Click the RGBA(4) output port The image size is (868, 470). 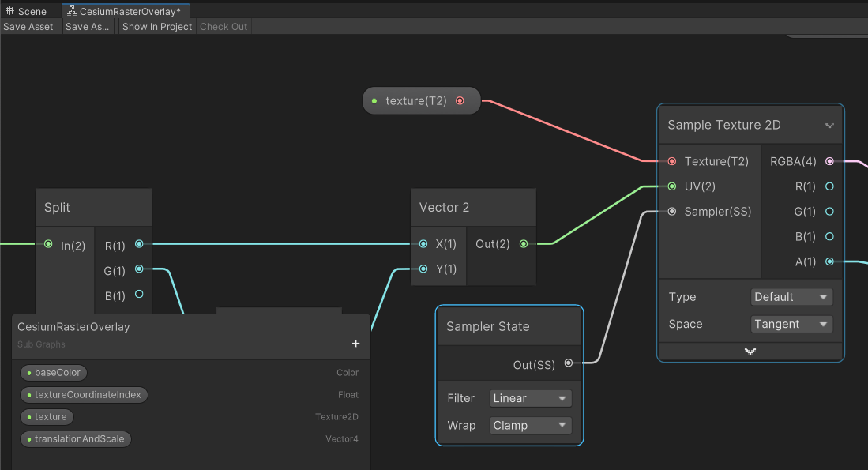pyautogui.click(x=830, y=162)
